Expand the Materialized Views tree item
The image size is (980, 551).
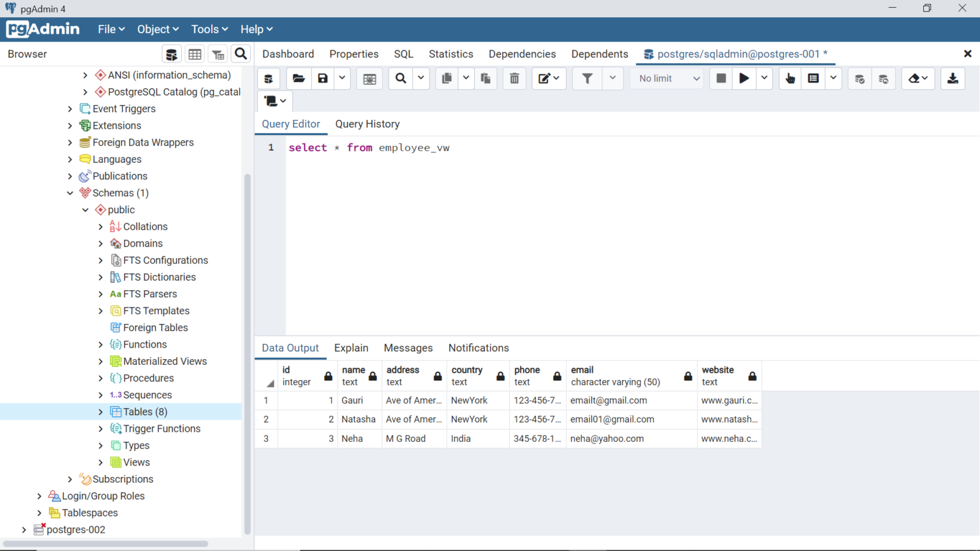click(x=100, y=361)
